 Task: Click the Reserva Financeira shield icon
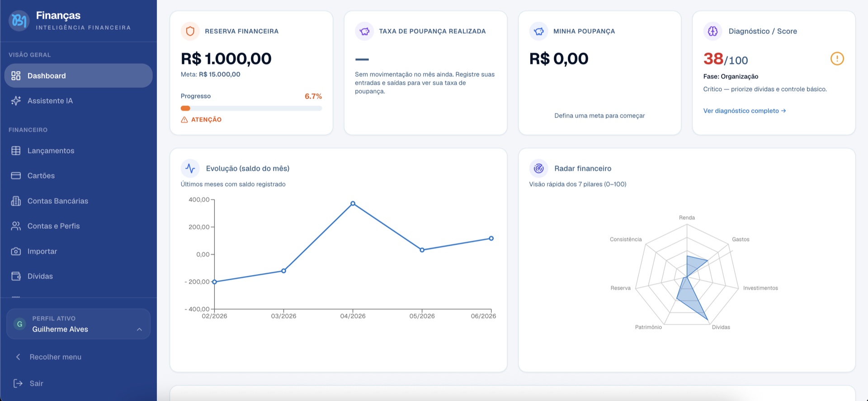(x=190, y=31)
